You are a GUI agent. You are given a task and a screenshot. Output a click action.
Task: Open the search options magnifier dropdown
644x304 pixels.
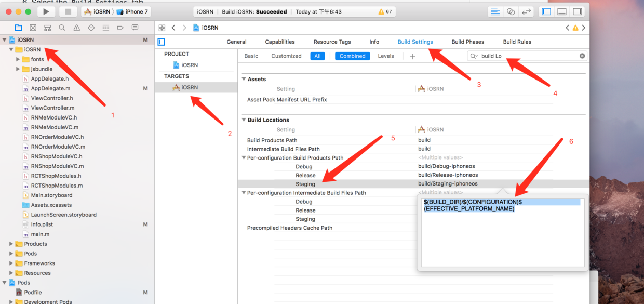pyautogui.click(x=474, y=56)
